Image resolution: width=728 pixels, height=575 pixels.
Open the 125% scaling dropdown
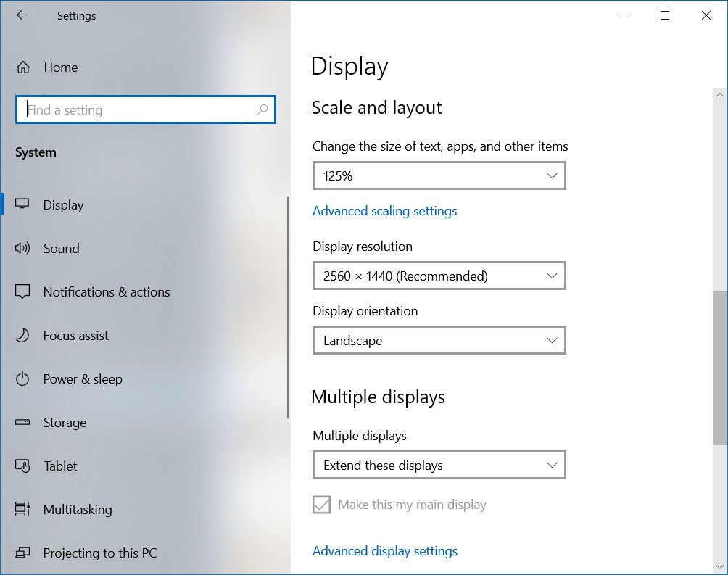(439, 175)
